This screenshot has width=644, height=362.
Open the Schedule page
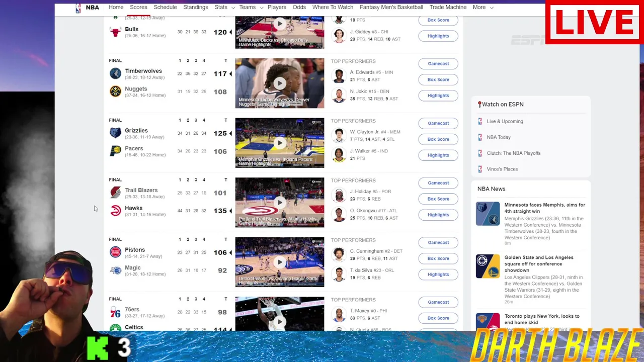tap(165, 8)
